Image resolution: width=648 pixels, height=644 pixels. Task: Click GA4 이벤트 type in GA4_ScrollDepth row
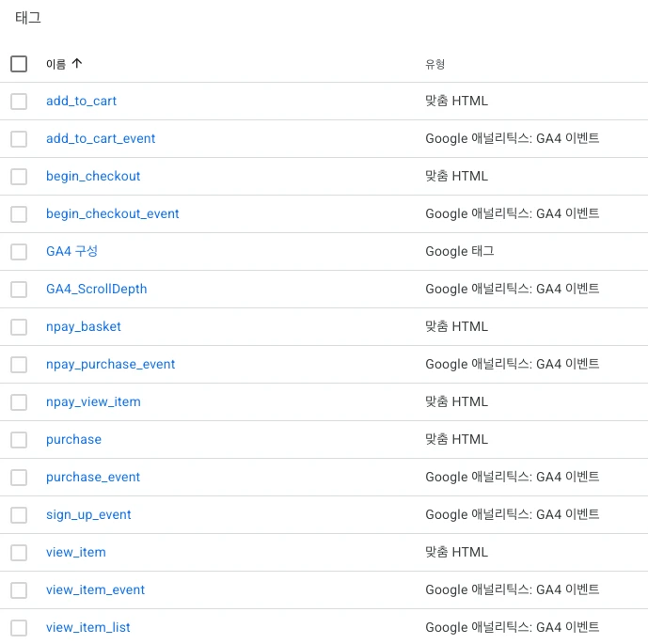point(512,289)
